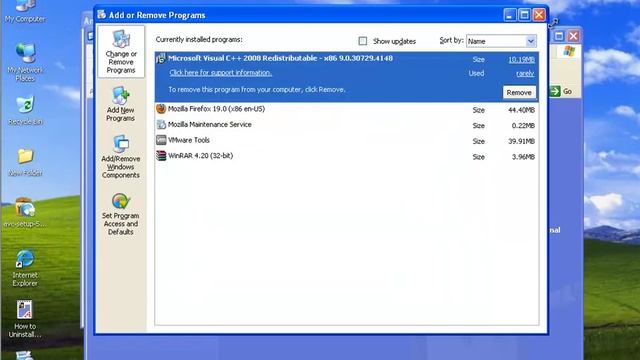Screen dimensions: 640x360
Task: Click the 44.40MB size value
Action: [x=521, y=110]
